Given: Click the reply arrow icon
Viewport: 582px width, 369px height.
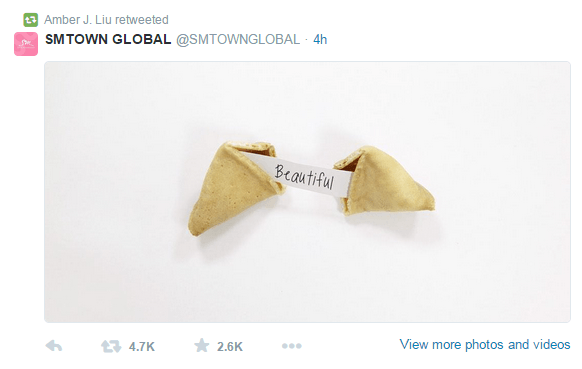Looking at the screenshot, I should point(54,346).
